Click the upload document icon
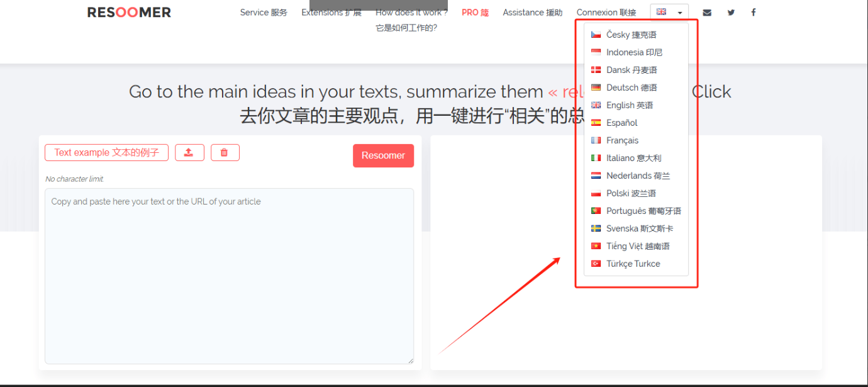The width and height of the screenshot is (868, 387). click(189, 152)
